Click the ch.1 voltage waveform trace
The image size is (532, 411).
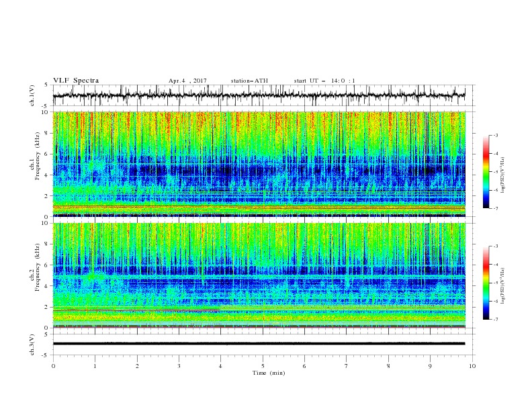(x=259, y=95)
